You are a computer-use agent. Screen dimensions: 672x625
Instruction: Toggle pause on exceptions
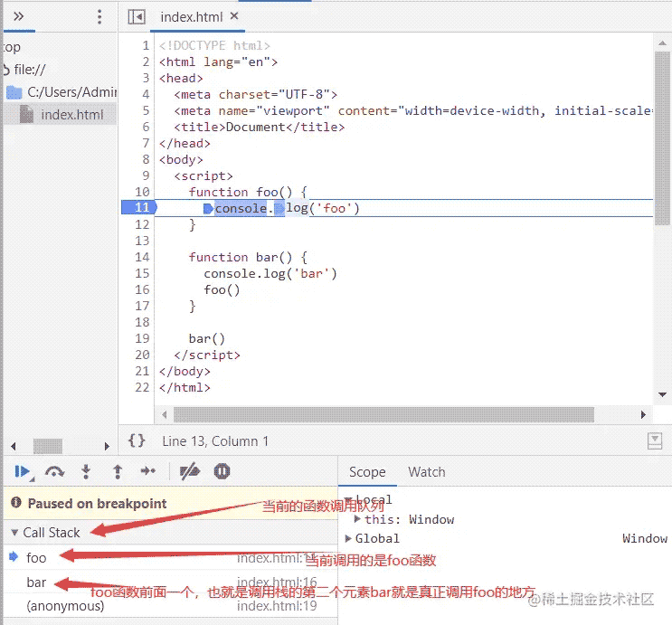222,471
